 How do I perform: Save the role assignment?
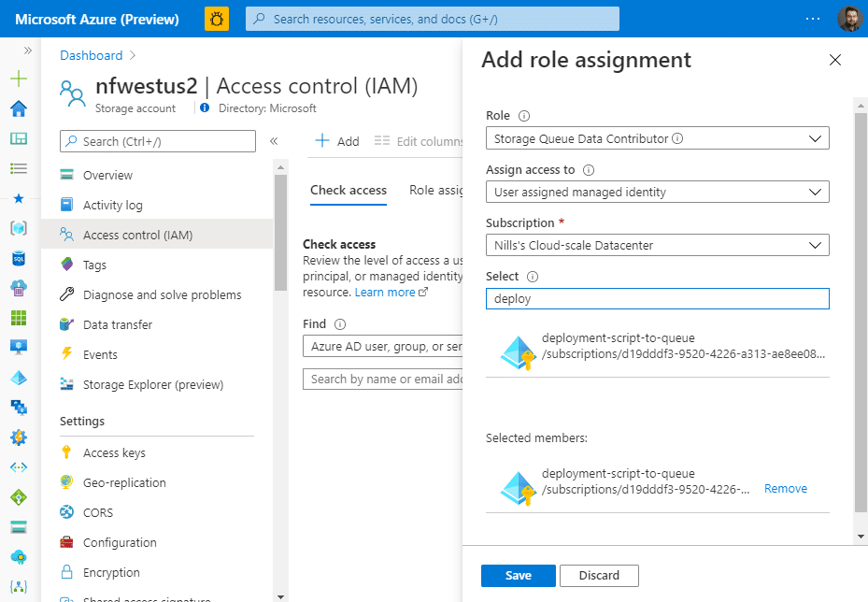(x=519, y=576)
